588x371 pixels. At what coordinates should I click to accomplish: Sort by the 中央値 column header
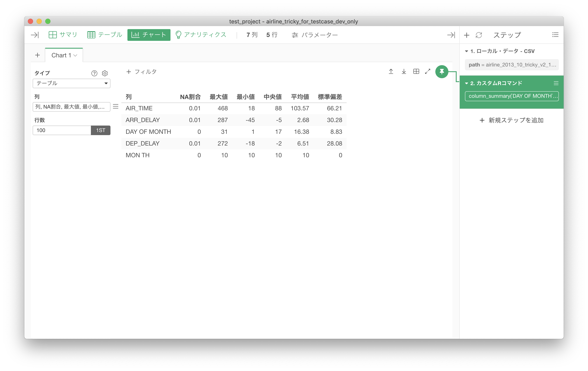coord(273,97)
